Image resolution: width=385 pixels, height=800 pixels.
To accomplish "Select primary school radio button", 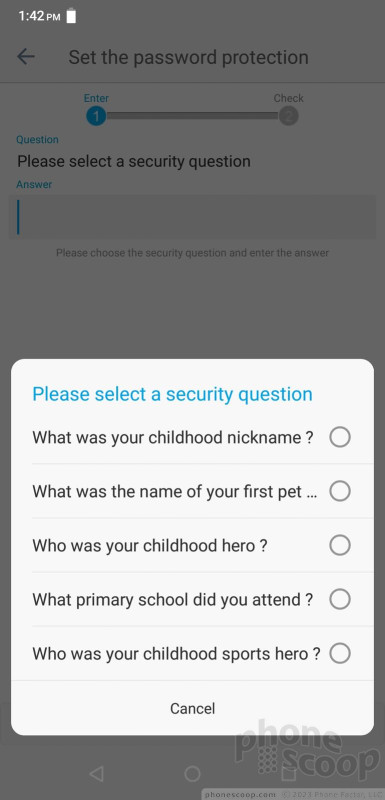I will 340,599.
